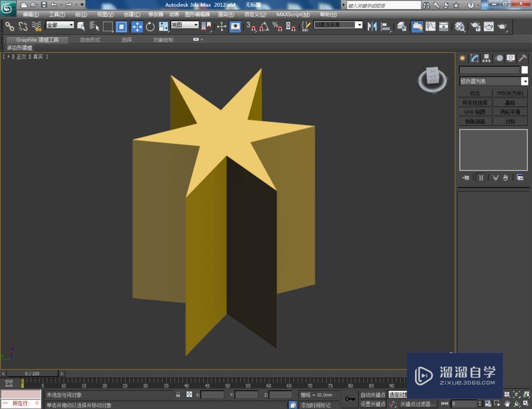Select the Move tool in the toolbar
Image resolution: width=532 pixels, height=409 pixels.
(x=137, y=27)
